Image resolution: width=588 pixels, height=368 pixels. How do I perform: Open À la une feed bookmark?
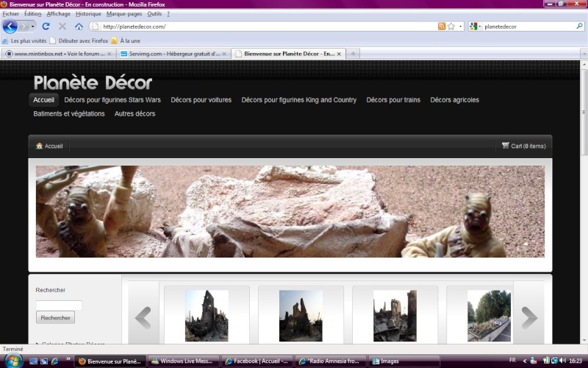click(126, 40)
